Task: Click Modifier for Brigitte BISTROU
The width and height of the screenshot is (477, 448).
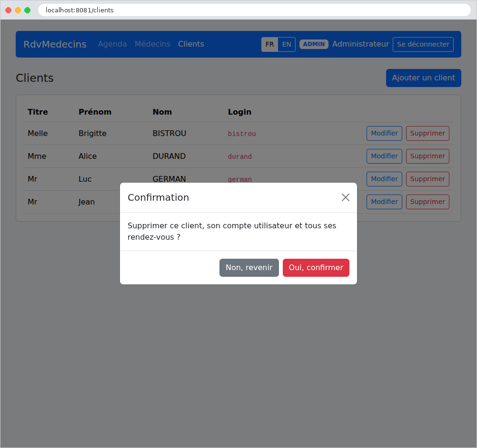Action: [x=384, y=134]
